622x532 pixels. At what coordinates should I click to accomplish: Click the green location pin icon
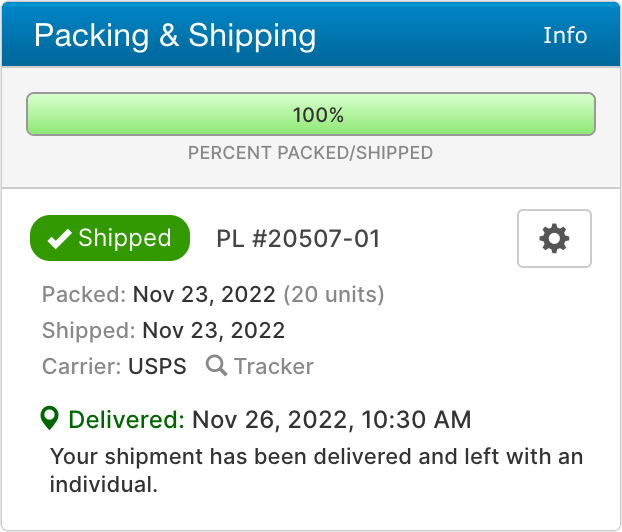51,418
